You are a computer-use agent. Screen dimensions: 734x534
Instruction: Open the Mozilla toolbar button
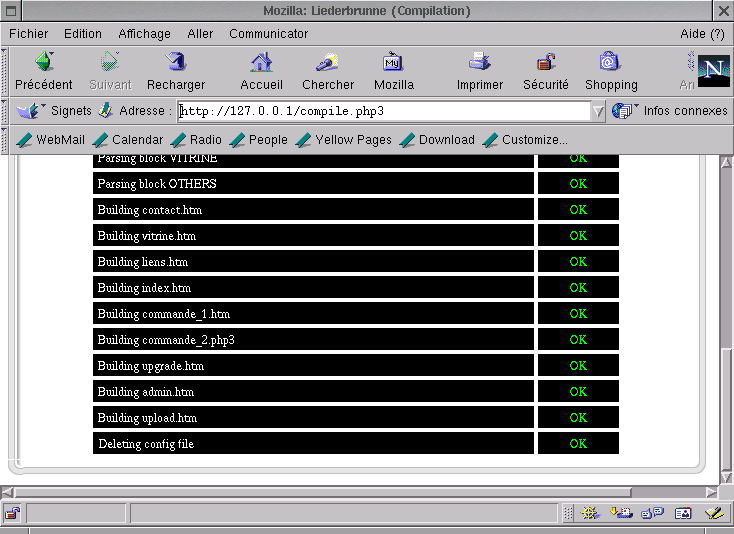click(x=393, y=71)
